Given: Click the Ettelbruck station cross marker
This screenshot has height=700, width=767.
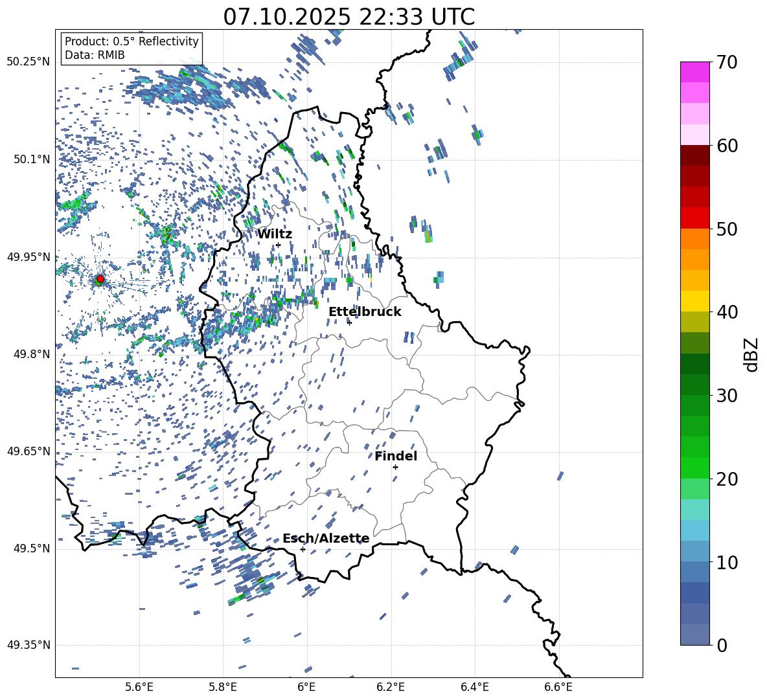Looking at the screenshot, I should click(x=349, y=322).
